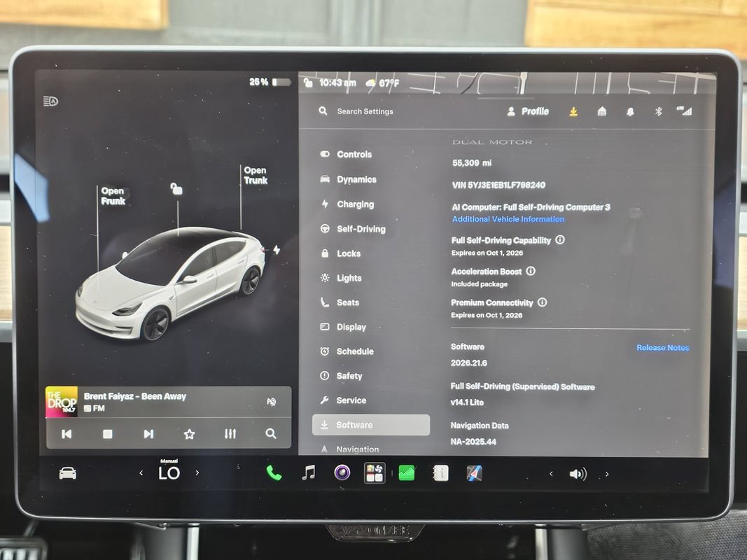
Task: Click the Search Settings field
Action: [x=365, y=111]
